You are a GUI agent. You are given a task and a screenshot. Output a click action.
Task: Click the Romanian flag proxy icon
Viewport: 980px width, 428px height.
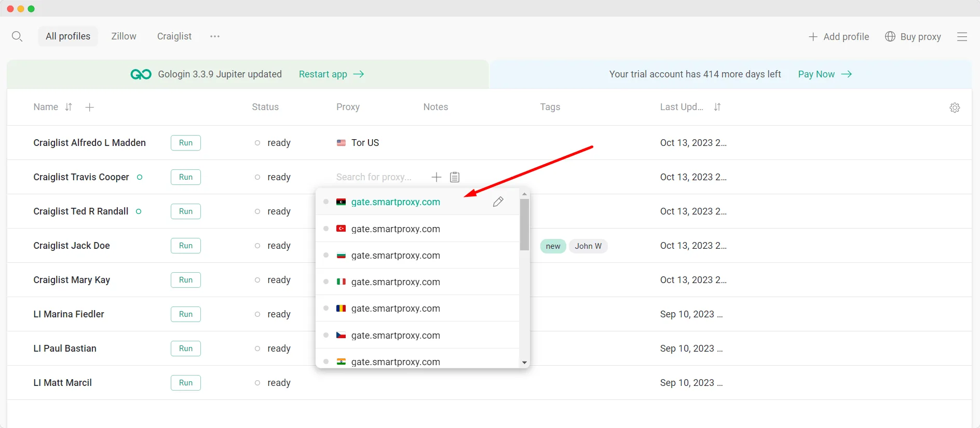[x=341, y=308]
